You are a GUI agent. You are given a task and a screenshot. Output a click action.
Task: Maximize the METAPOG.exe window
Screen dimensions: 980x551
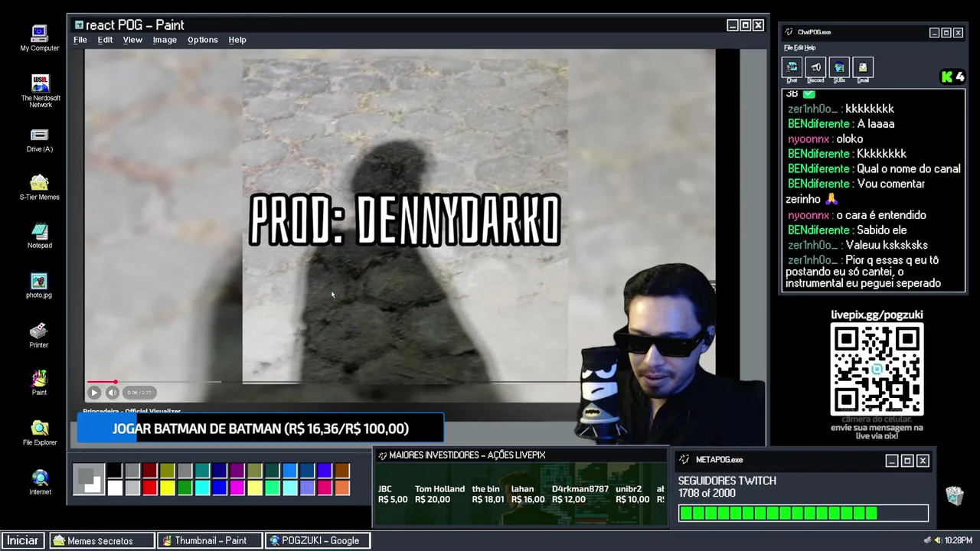(907, 461)
